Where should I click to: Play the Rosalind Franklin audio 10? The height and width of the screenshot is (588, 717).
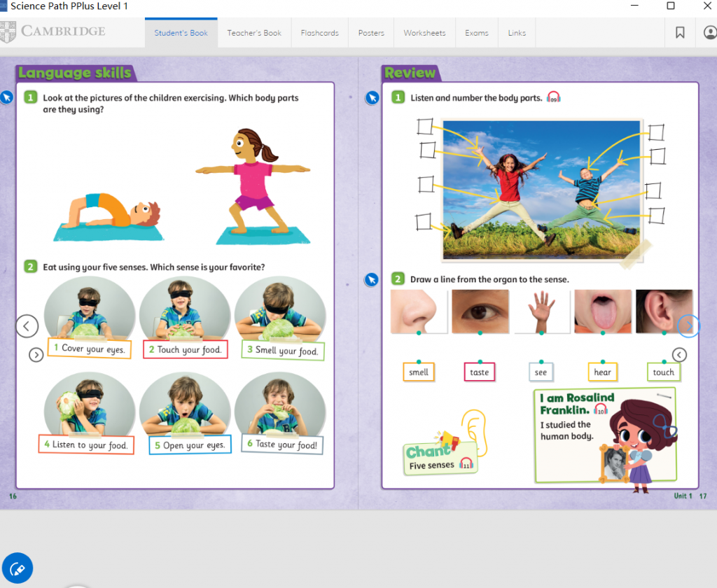coord(600,409)
